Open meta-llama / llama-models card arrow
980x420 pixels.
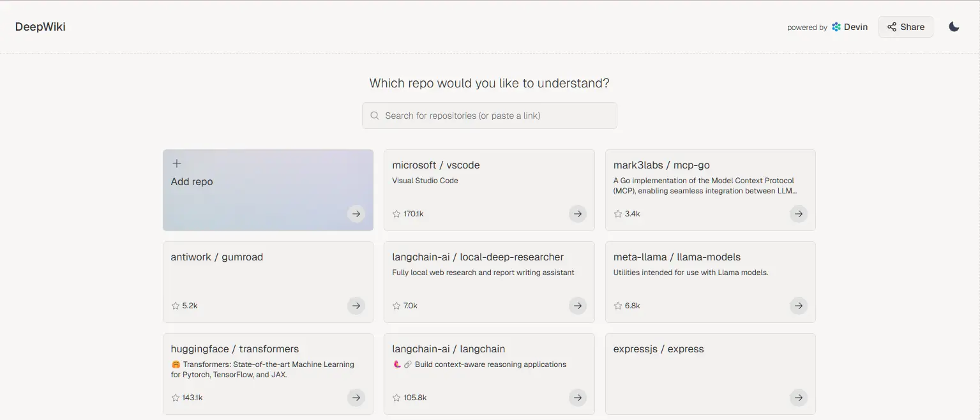(x=799, y=306)
